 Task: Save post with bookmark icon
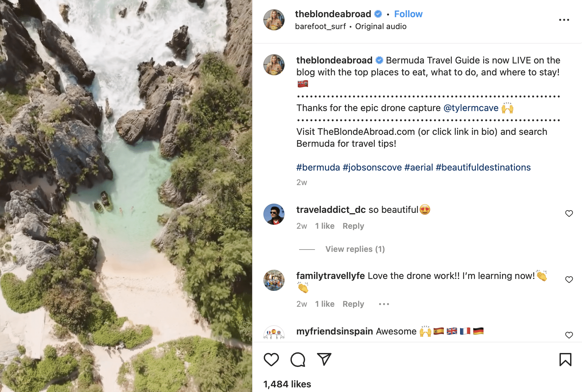tap(565, 360)
